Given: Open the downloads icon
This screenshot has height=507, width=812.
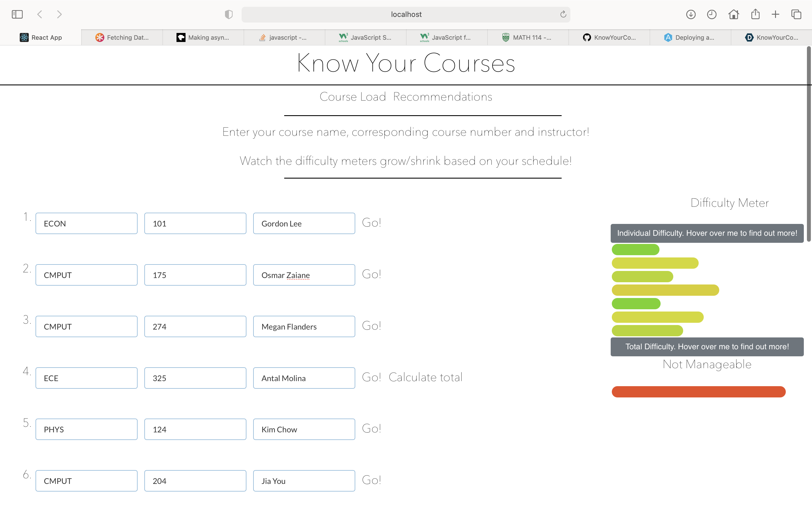Looking at the screenshot, I should tap(690, 14).
